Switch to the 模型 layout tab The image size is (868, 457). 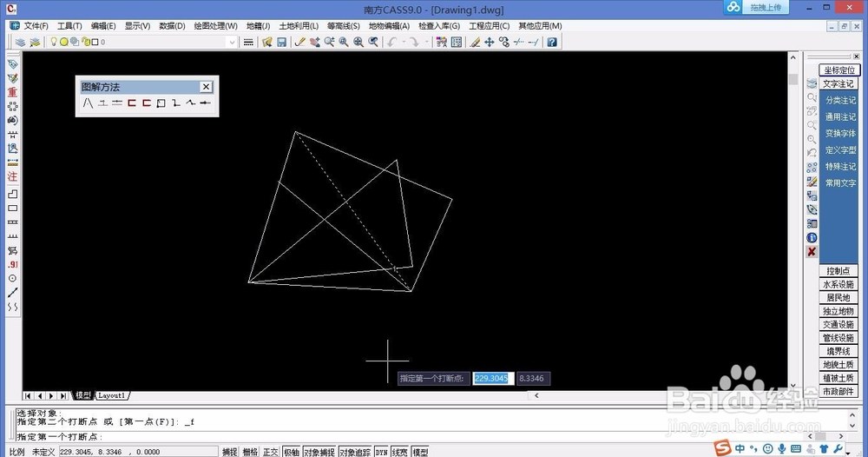(83, 395)
